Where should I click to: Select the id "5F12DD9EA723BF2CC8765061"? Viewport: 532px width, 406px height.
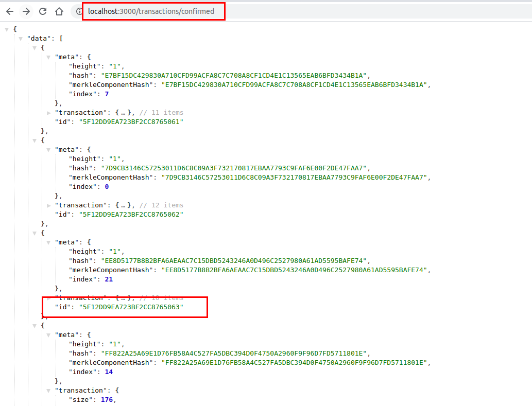click(x=131, y=121)
